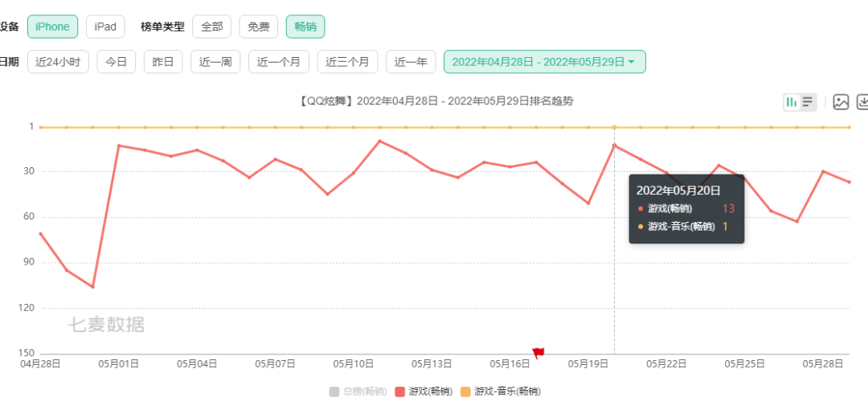
Task: Click the 05月28日 axis label
Action: pos(823,364)
